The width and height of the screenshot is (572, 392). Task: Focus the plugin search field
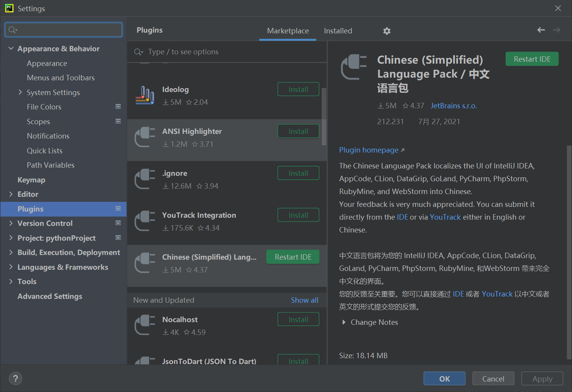(x=227, y=52)
